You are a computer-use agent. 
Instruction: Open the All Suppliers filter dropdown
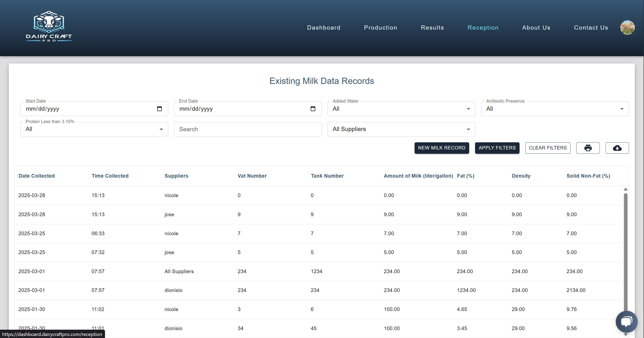tap(401, 129)
